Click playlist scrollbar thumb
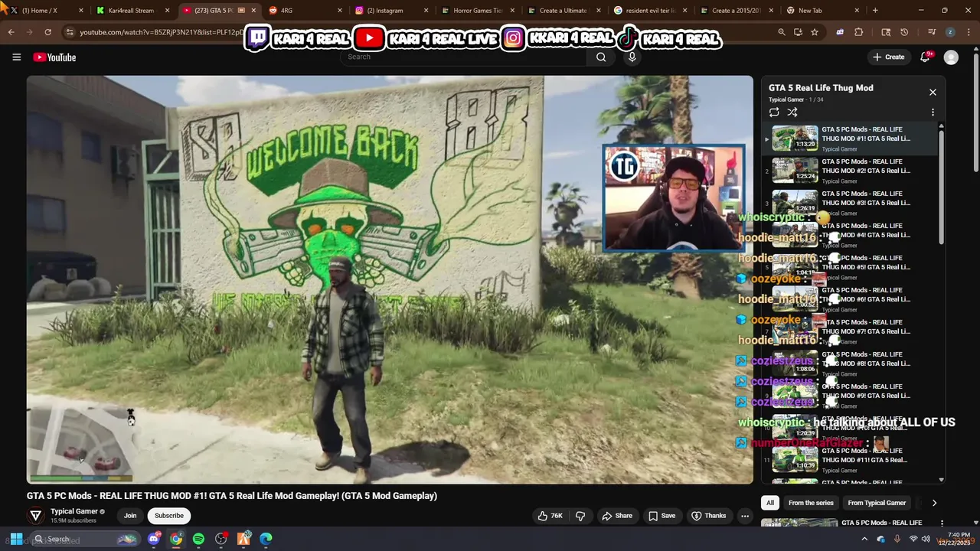The image size is (980, 551). [942, 187]
